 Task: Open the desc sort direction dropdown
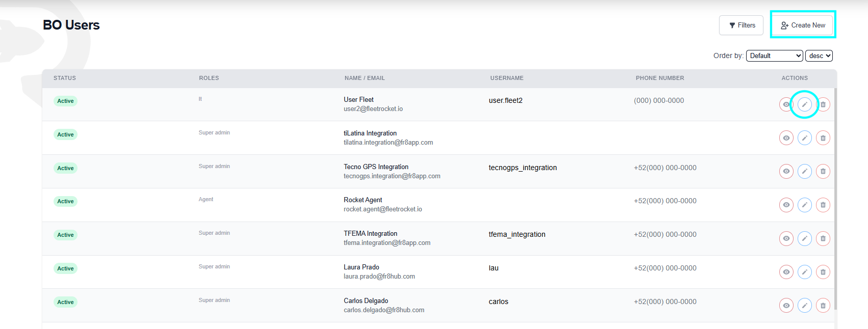coord(819,56)
